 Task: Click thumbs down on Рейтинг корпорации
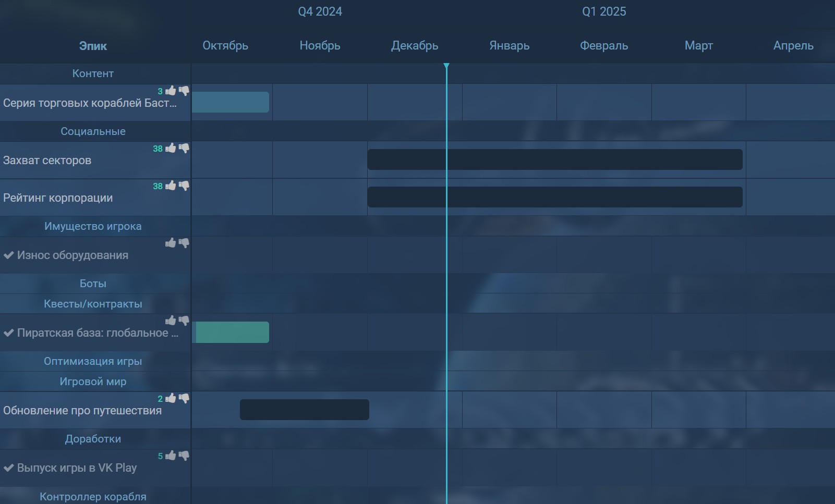click(184, 186)
